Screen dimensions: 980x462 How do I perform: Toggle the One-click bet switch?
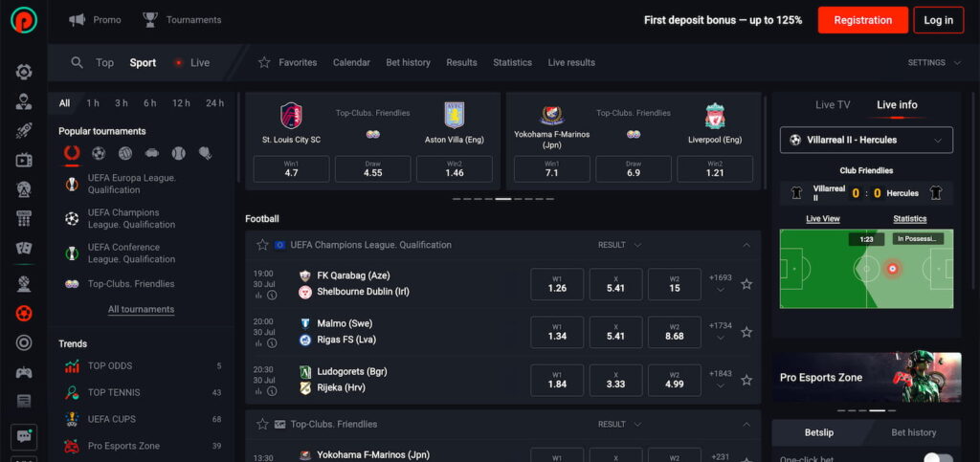[936, 459]
